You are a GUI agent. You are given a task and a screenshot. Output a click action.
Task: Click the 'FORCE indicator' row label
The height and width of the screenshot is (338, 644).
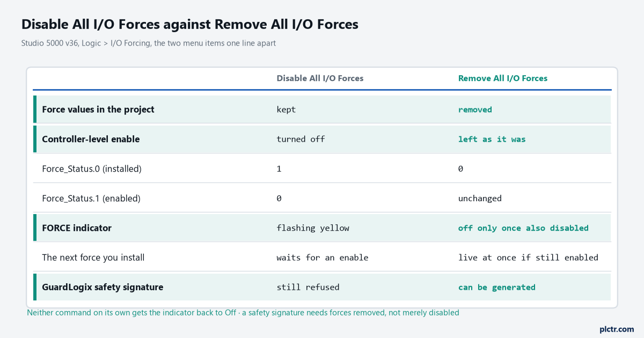click(77, 228)
